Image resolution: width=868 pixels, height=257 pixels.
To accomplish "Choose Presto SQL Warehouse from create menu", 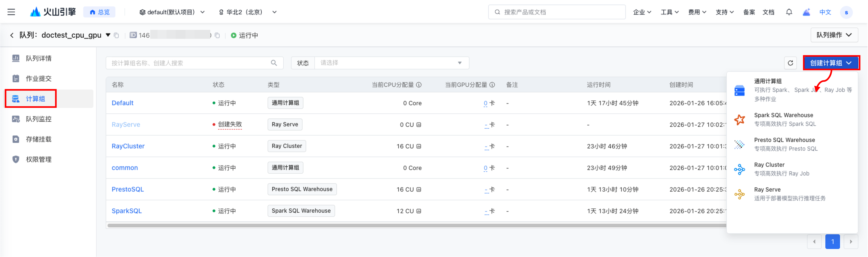I will (792, 144).
